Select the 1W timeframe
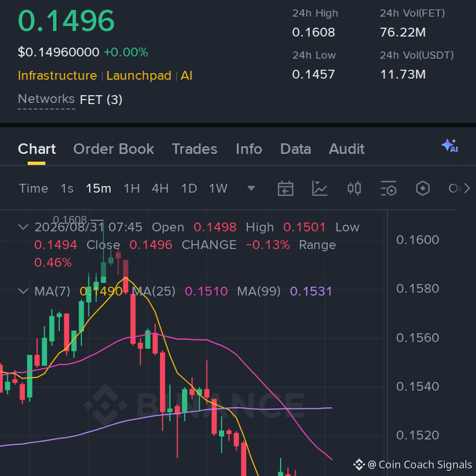Screen dimensions: 476x476 [x=218, y=189]
